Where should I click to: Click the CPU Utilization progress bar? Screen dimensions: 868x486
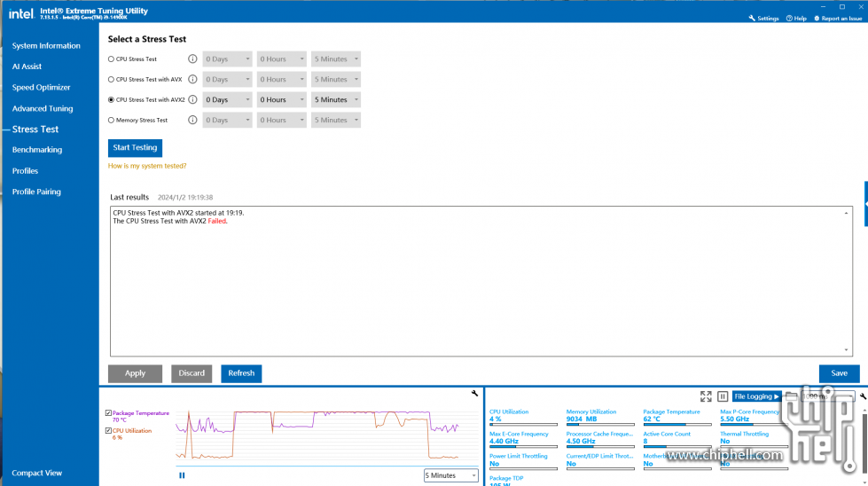(x=523, y=425)
